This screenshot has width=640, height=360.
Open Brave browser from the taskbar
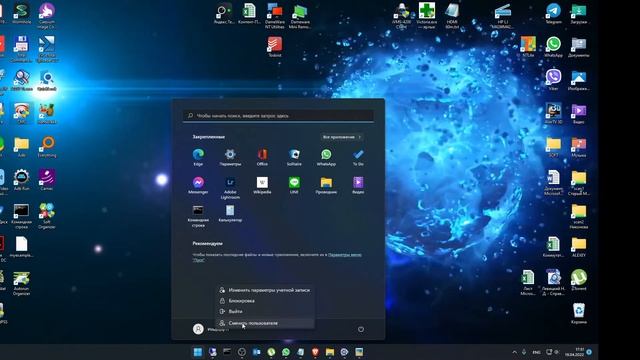(x=315, y=352)
